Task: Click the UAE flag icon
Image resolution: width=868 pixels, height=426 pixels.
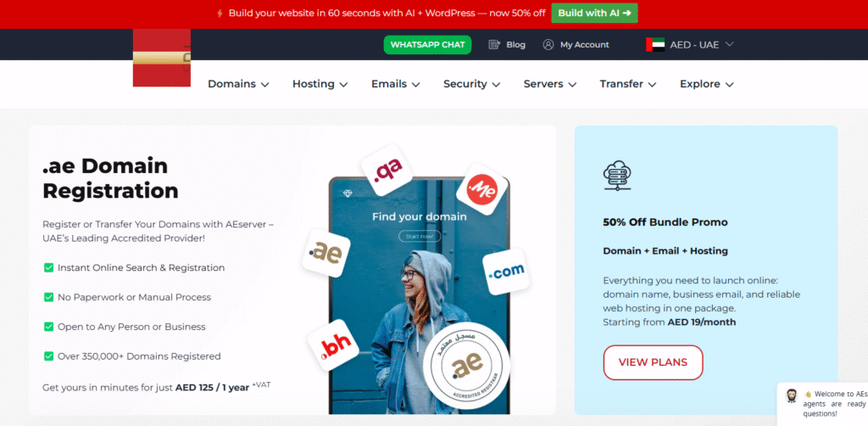Action: (x=655, y=45)
